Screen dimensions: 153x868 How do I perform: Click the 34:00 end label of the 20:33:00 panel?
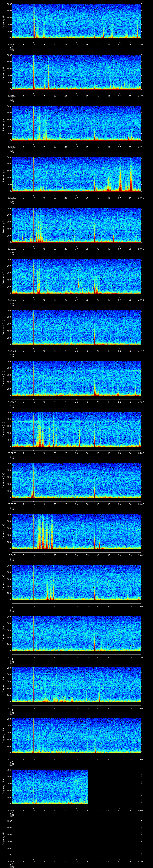141,504
